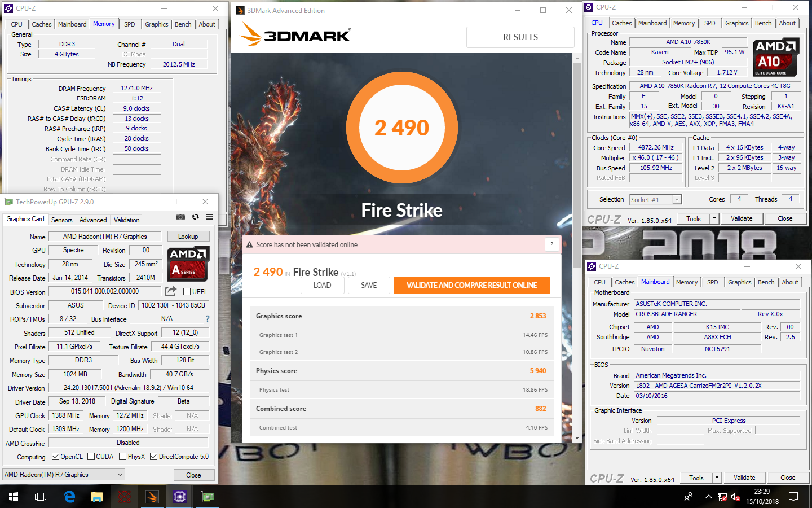
Task: Click LOAD button in 3DMark
Action: coord(322,285)
